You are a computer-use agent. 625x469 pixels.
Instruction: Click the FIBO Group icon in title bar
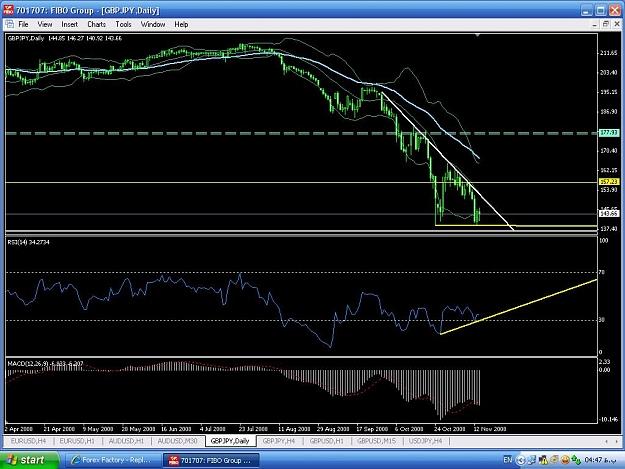[8, 10]
